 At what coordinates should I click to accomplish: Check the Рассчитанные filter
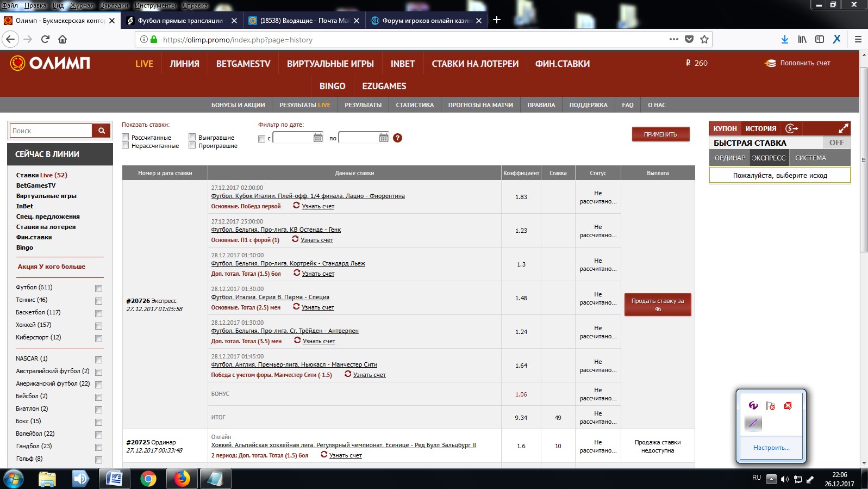tap(126, 137)
